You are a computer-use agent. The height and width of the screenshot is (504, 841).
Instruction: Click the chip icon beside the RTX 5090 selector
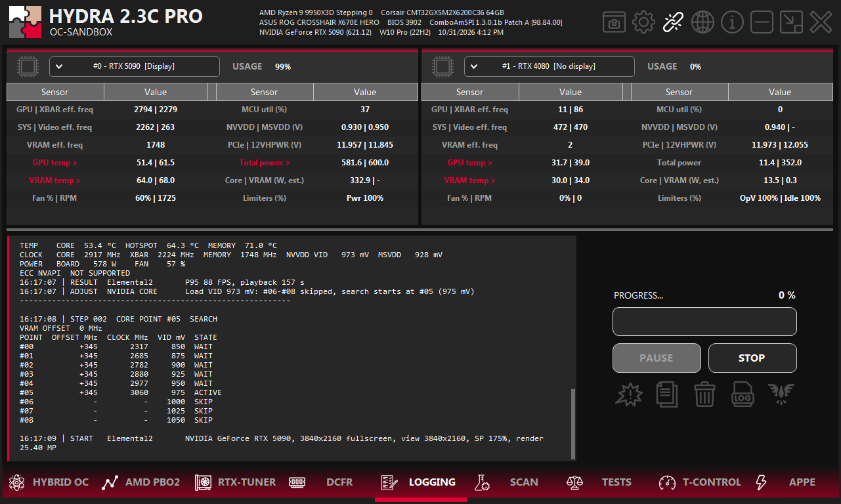(x=28, y=66)
